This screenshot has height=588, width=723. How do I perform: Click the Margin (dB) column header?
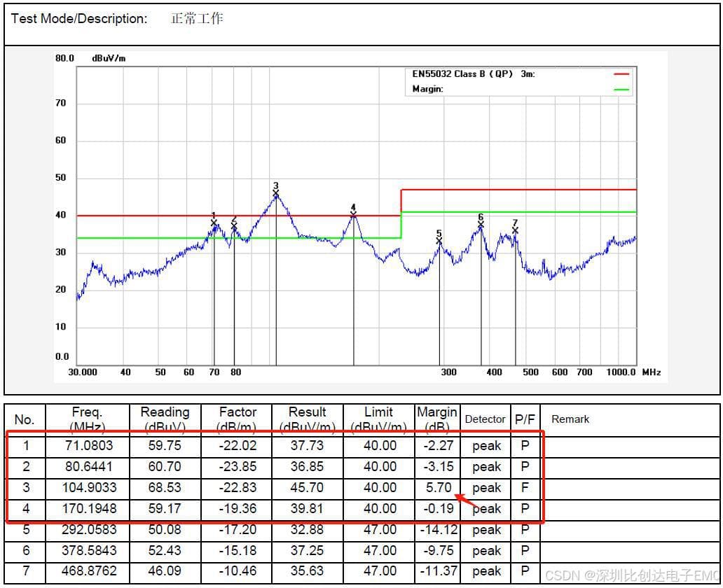click(436, 419)
